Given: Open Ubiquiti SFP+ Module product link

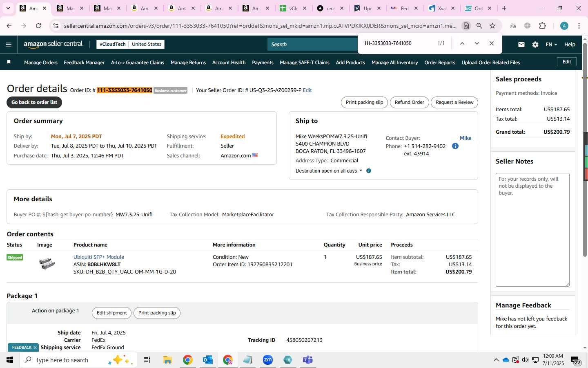Looking at the screenshot, I should [99, 257].
